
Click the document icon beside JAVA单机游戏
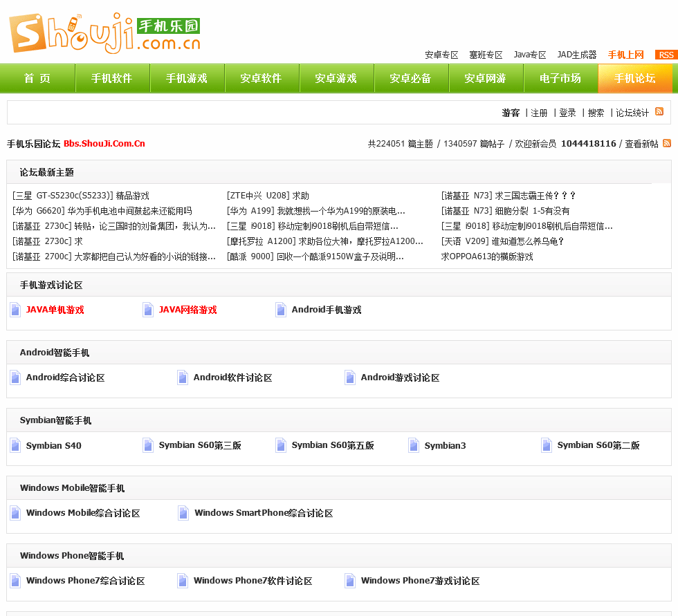tap(15, 310)
